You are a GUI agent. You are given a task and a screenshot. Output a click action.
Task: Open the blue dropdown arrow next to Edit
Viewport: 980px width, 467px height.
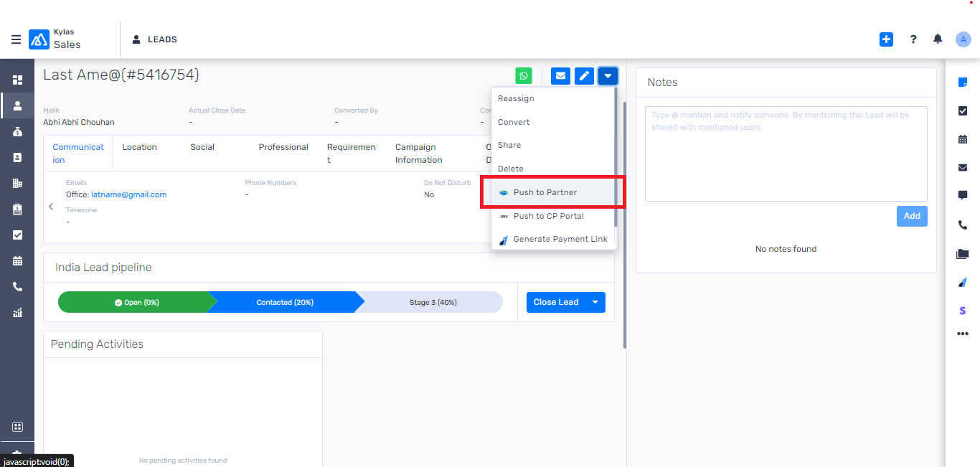pos(608,75)
